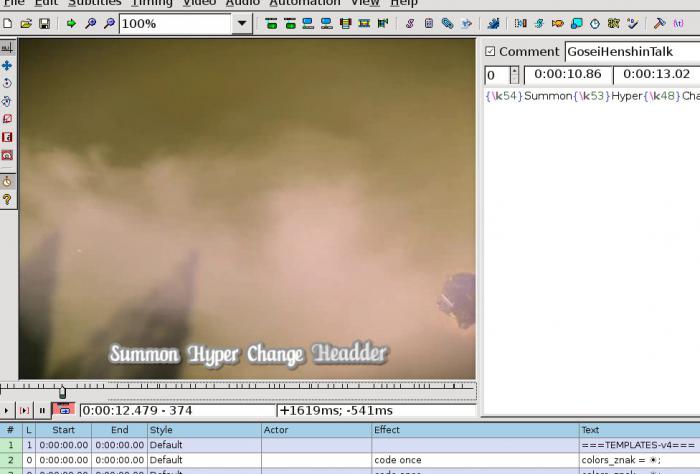Select the Scale subtitles tool
Viewport: 700px width, 474px height.
7,119
